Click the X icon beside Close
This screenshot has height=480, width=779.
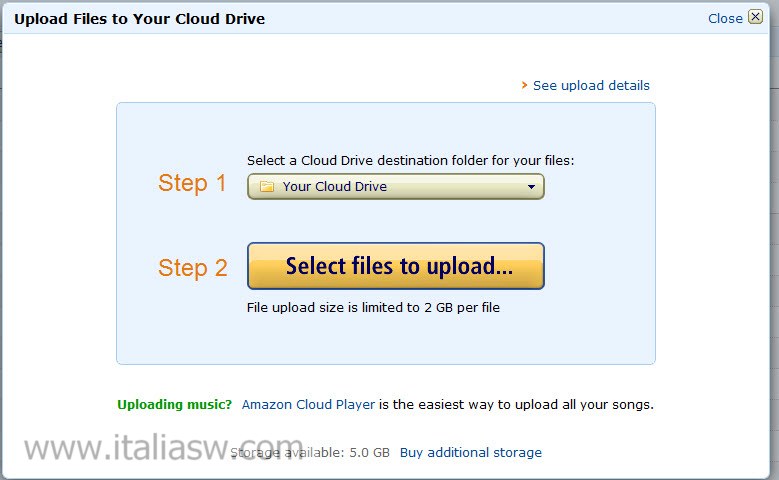(755, 17)
